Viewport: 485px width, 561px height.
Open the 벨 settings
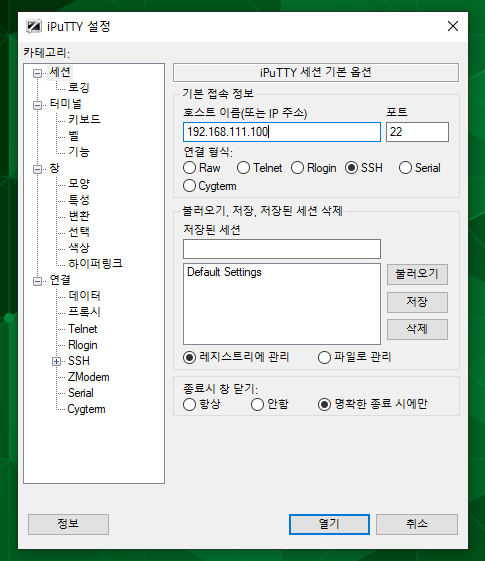73,136
